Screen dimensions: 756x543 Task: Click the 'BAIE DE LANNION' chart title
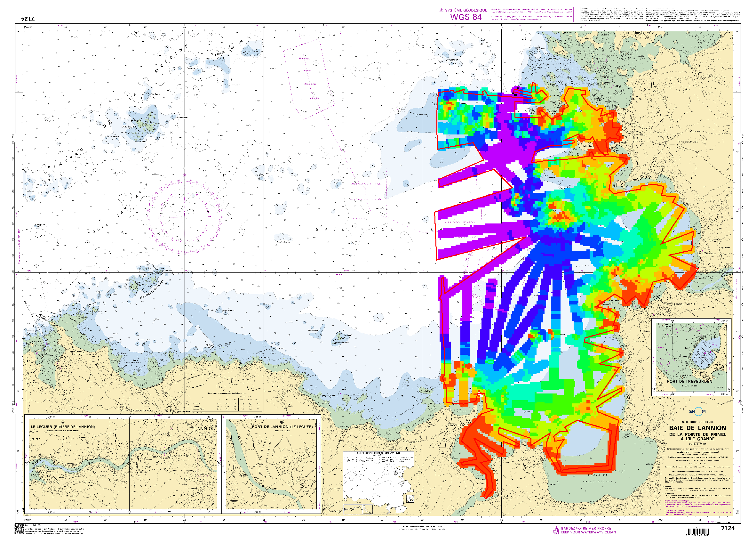[x=697, y=428]
